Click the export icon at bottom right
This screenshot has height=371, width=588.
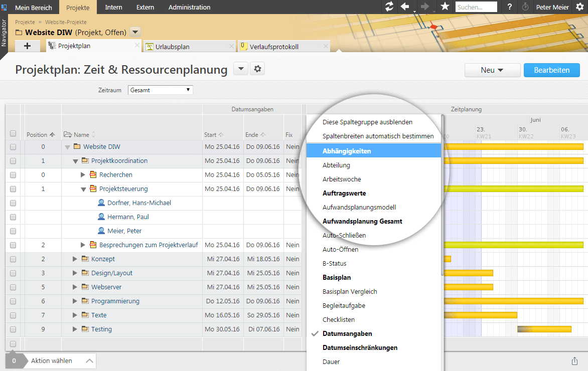click(574, 361)
